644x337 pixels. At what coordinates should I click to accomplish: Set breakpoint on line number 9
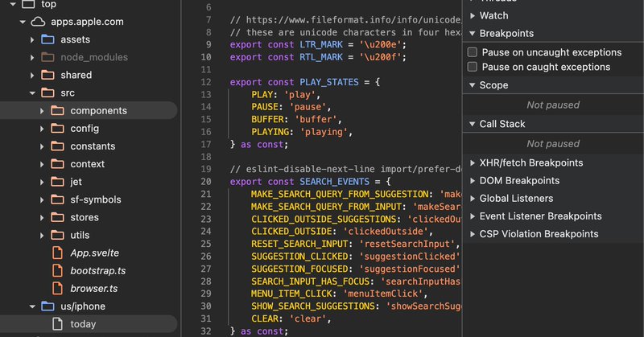[x=208, y=45]
